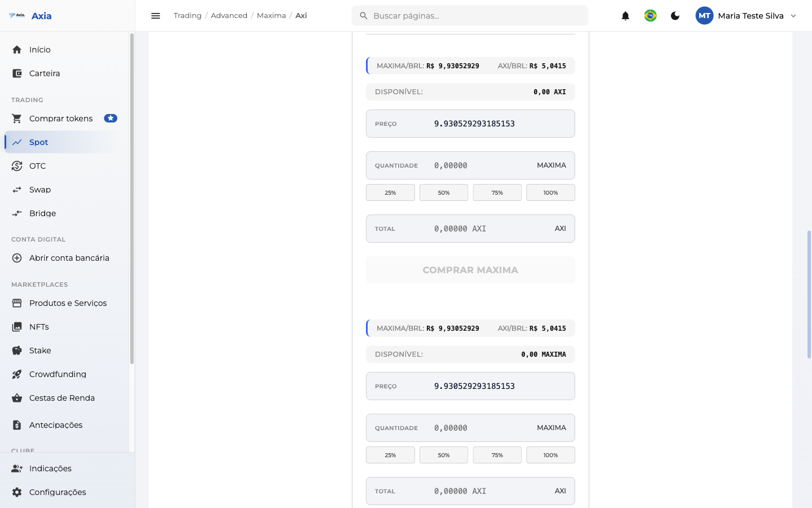Screen dimensions: 812x508
Task: Select the Spot chart icon
Action: pyautogui.click(x=17, y=142)
